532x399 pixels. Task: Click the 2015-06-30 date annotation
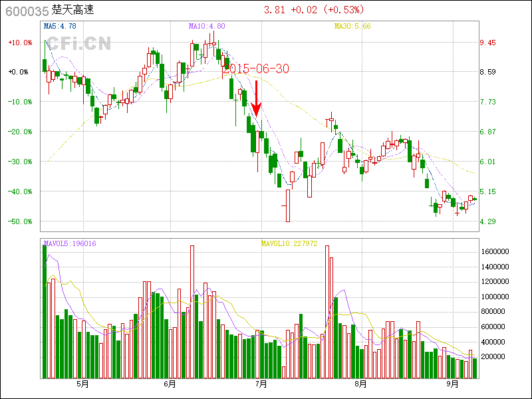[255, 69]
